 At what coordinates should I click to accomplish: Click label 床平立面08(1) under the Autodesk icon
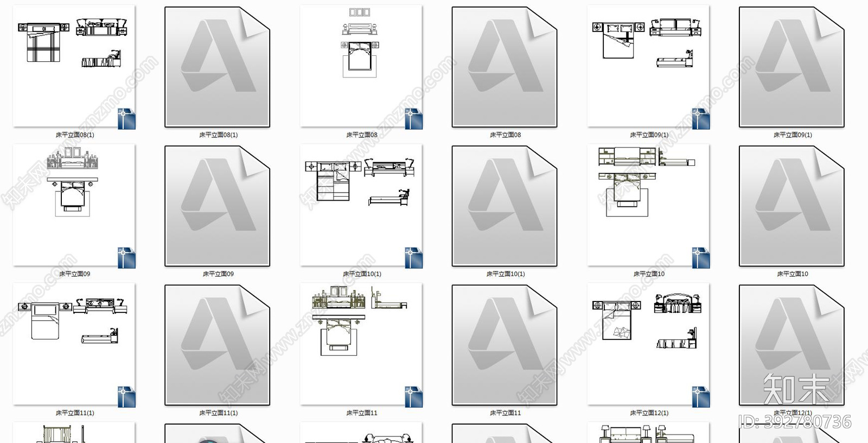click(218, 135)
